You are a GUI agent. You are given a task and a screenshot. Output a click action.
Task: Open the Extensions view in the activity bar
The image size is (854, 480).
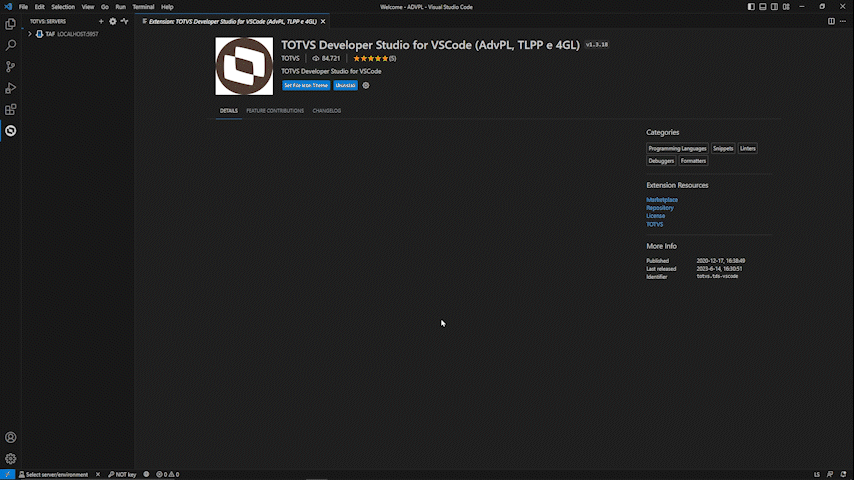pos(10,110)
